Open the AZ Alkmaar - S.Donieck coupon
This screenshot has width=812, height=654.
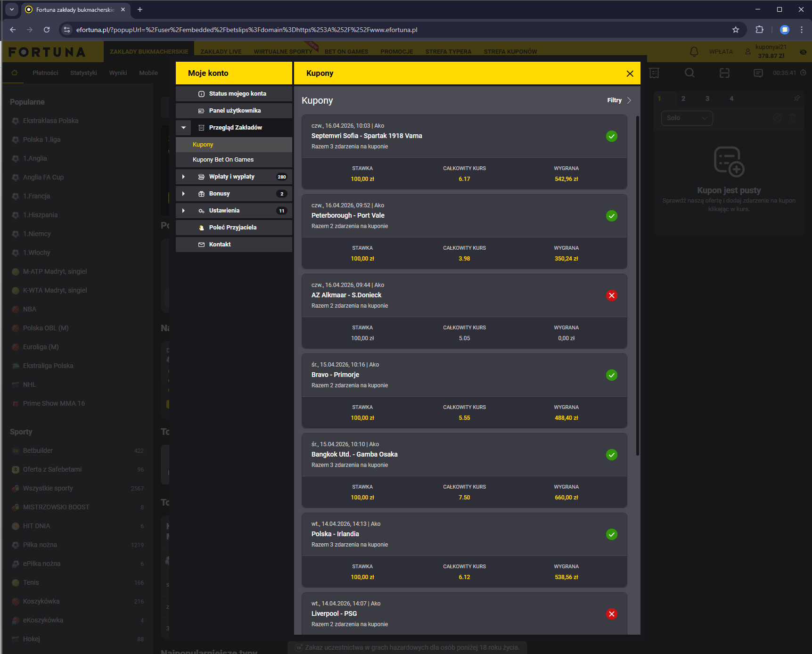(464, 311)
